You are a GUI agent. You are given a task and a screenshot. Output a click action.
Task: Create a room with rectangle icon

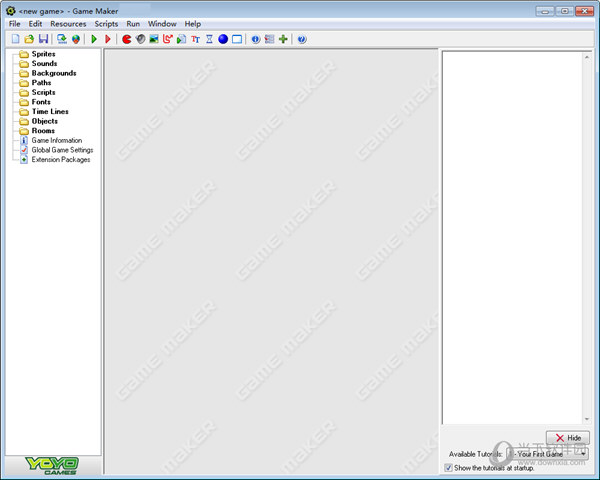(x=237, y=39)
